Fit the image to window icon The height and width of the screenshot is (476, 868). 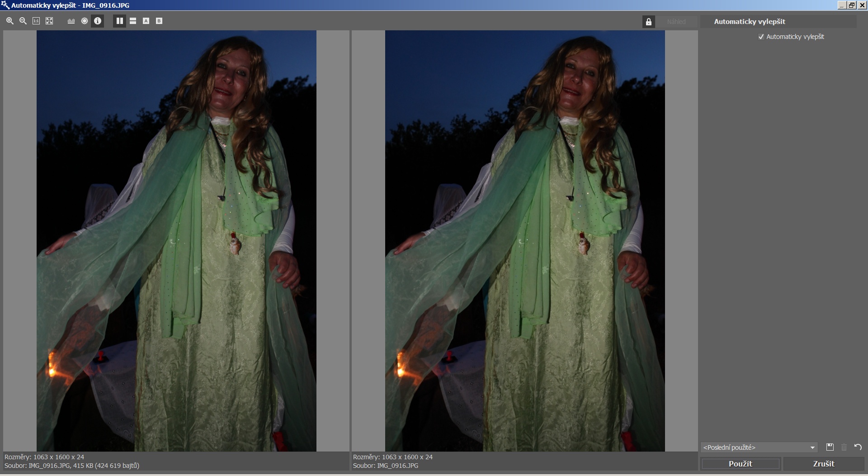[49, 21]
